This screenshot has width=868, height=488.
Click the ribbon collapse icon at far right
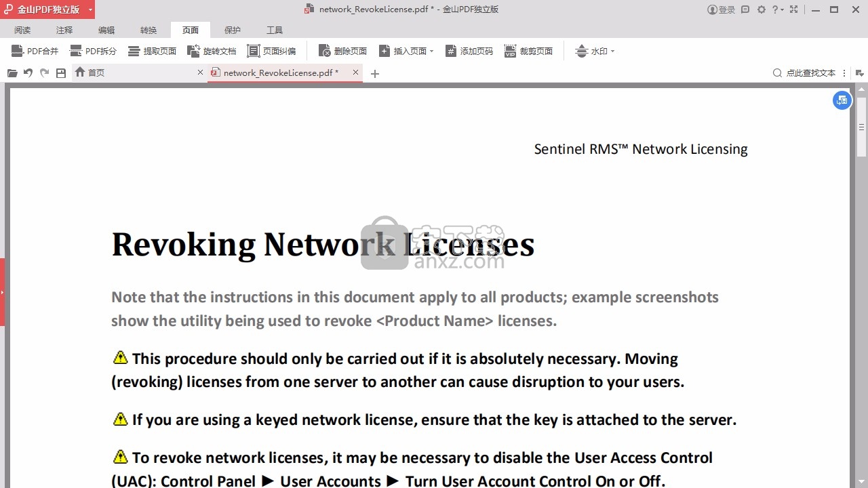pos(860,73)
